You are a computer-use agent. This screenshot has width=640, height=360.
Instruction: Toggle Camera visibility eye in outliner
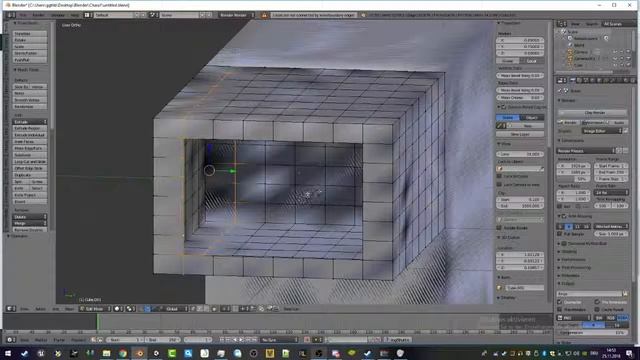615,52
